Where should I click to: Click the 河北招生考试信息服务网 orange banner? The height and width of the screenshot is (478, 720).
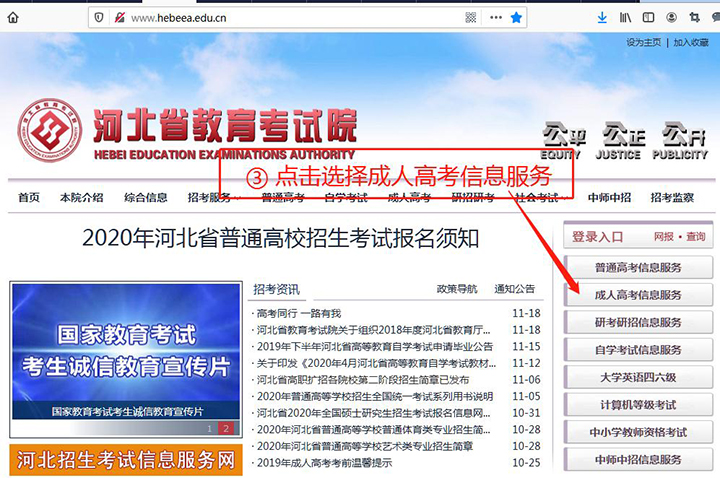[126, 460]
